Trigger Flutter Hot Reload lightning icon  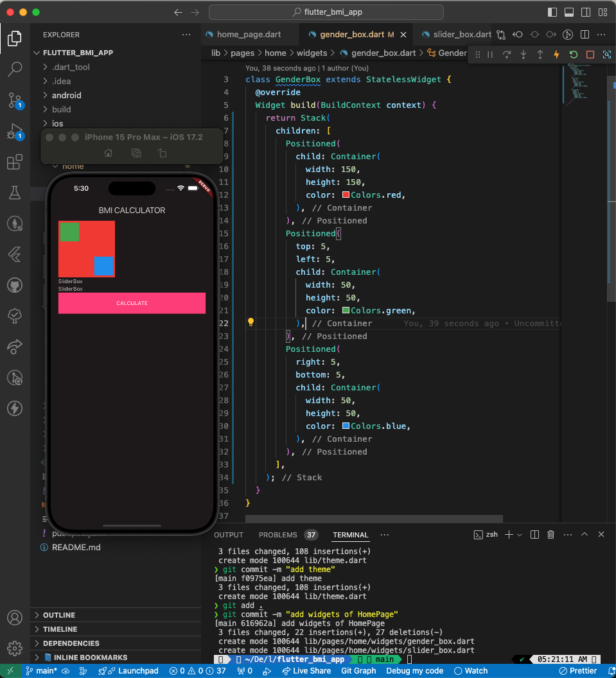click(x=557, y=55)
